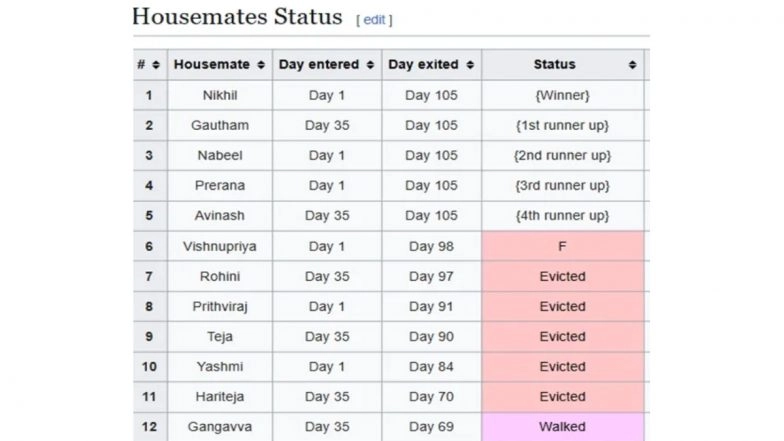Sort table by Status column header

pyautogui.click(x=554, y=65)
